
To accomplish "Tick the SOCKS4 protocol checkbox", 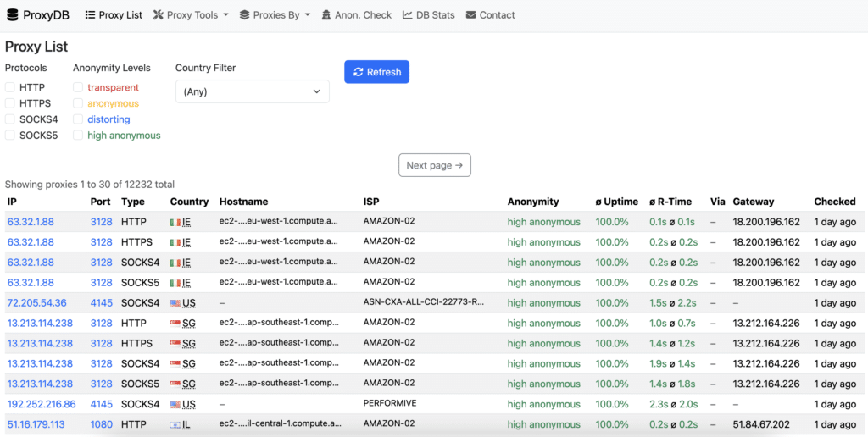I will [x=10, y=119].
